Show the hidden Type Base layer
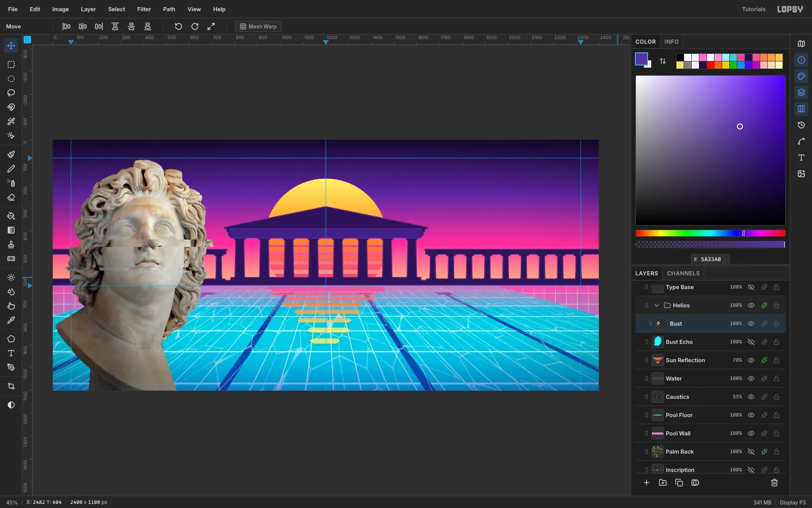 pos(751,287)
